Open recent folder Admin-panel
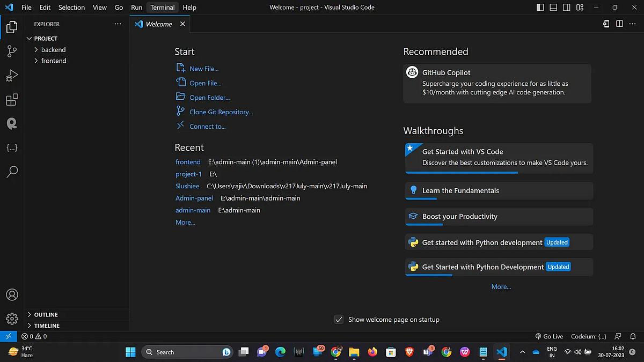 click(194, 198)
